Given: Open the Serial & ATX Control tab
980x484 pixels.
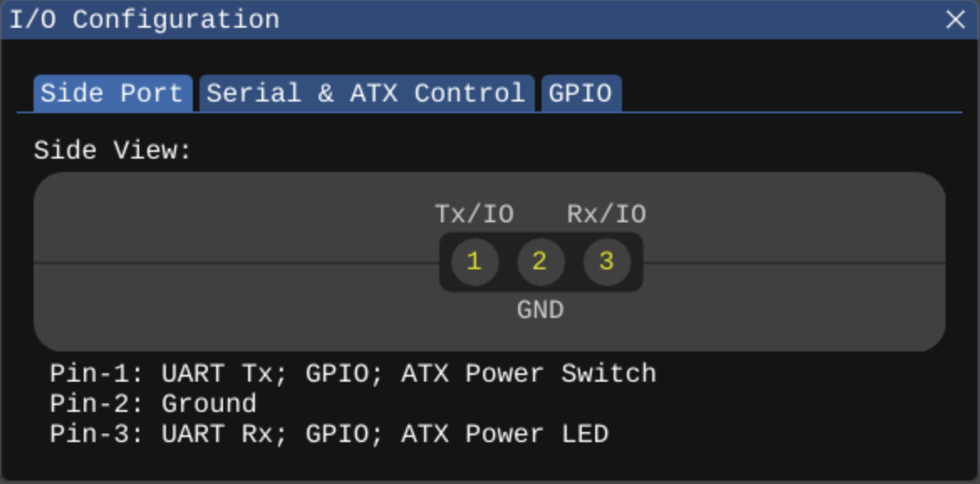Looking at the screenshot, I should 366,93.
